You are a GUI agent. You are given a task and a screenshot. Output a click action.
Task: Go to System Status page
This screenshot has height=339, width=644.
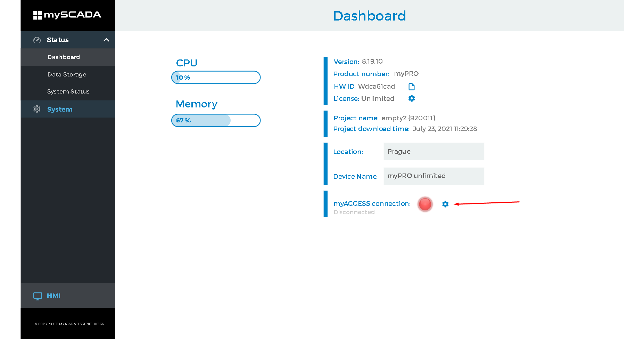(68, 91)
